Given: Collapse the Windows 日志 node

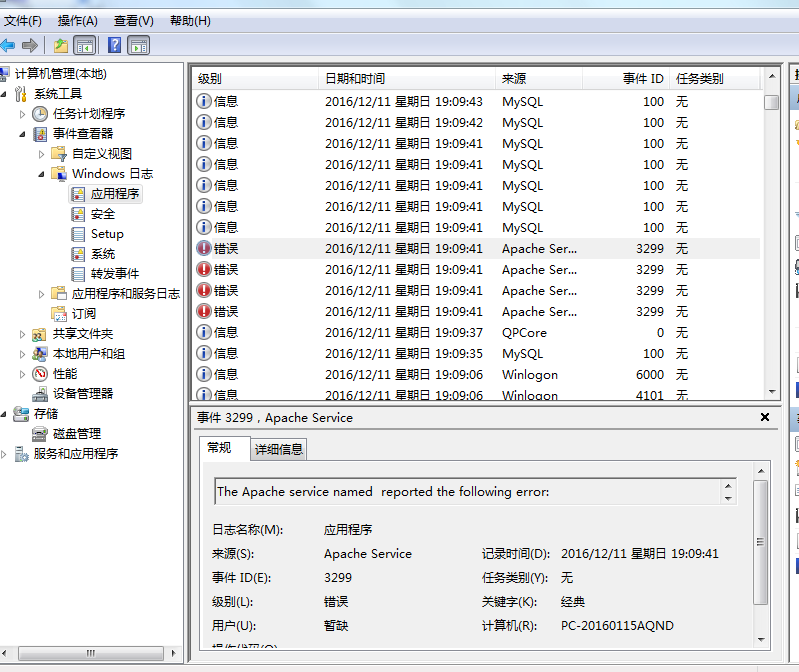Looking at the screenshot, I should pos(42,174).
